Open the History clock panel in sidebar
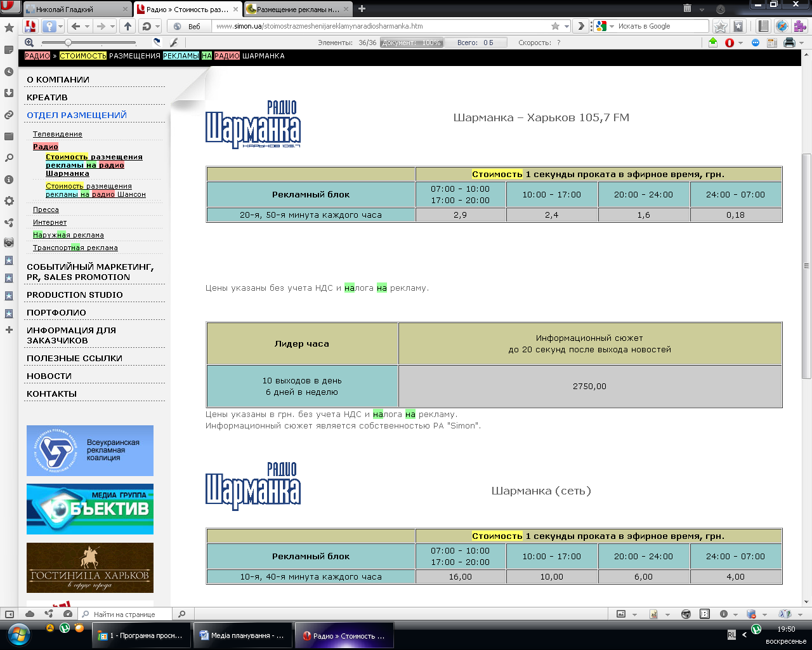Image resolution: width=812 pixels, height=650 pixels. pyautogui.click(x=9, y=72)
